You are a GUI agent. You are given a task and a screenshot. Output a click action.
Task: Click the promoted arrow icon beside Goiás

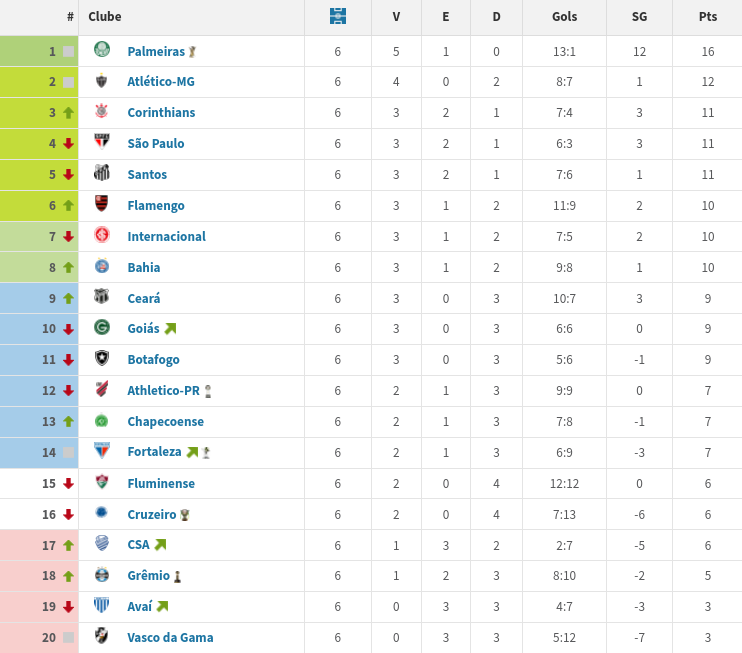click(x=170, y=328)
